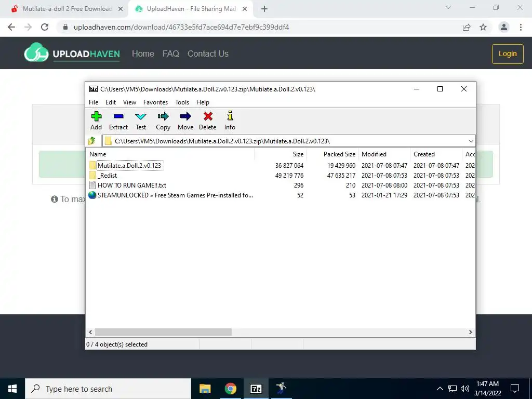Expand the 7-Zip address path dropdown
The height and width of the screenshot is (399, 532).
coord(471,141)
